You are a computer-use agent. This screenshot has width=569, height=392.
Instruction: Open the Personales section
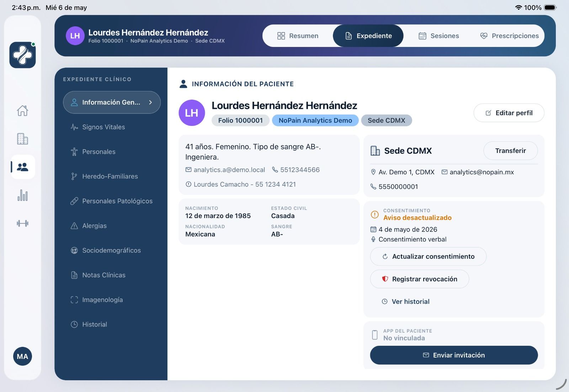click(112, 152)
